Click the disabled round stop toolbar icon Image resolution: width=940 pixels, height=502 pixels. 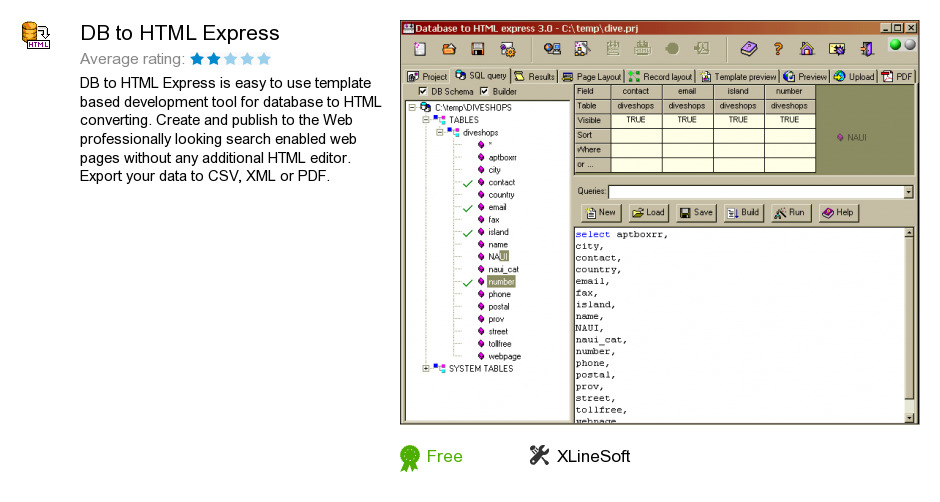[x=672, y=49]
